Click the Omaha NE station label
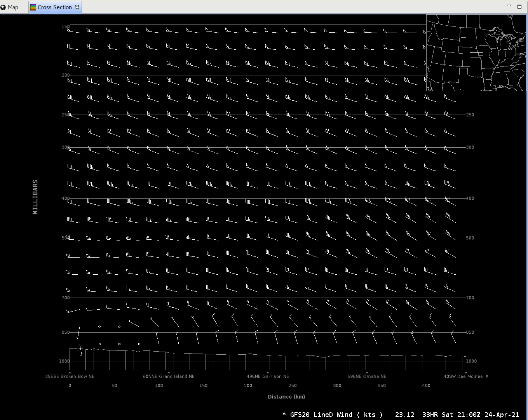The height and width of the screenshot is (420, 528). pos(367,376)
